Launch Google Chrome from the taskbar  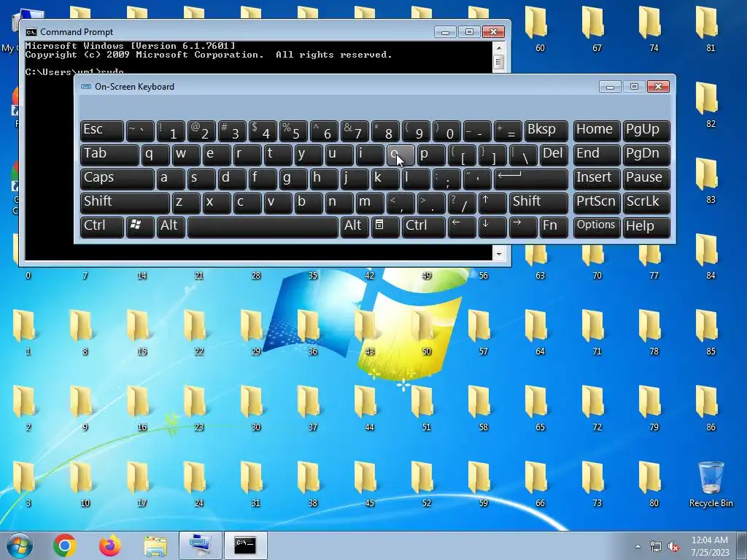(x=65, y=545)
